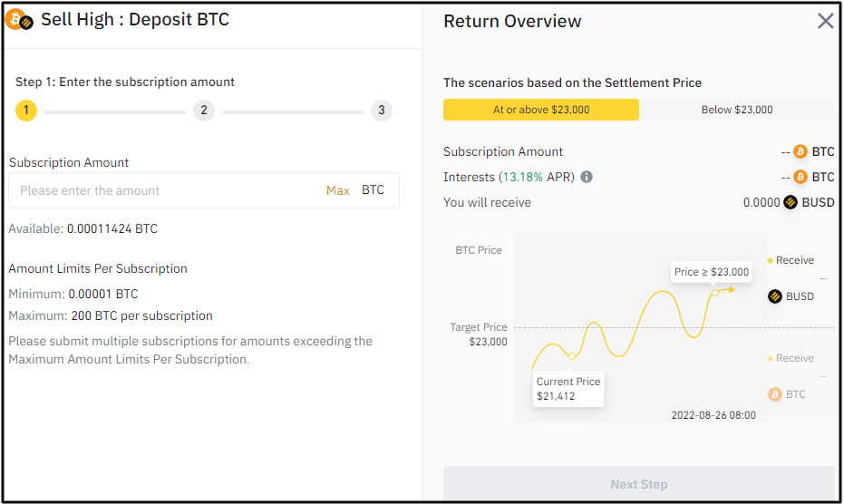844x504 pixels.
Task: Go to step 1 circle indicator
Action: (26, 111)
